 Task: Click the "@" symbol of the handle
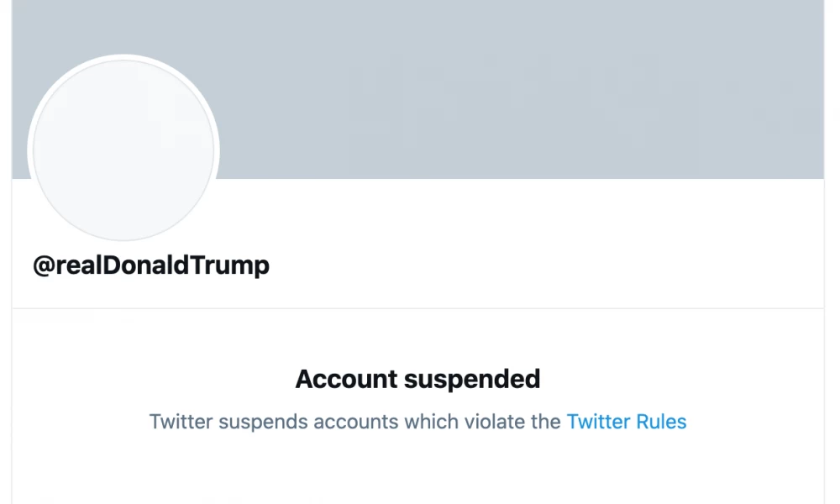[43, 265]
